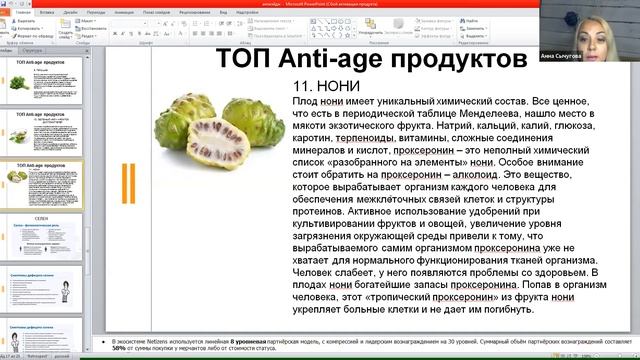Open Эффекты фигур dropdown
This screenshot has height=360, width=640.
coord(434,36)
